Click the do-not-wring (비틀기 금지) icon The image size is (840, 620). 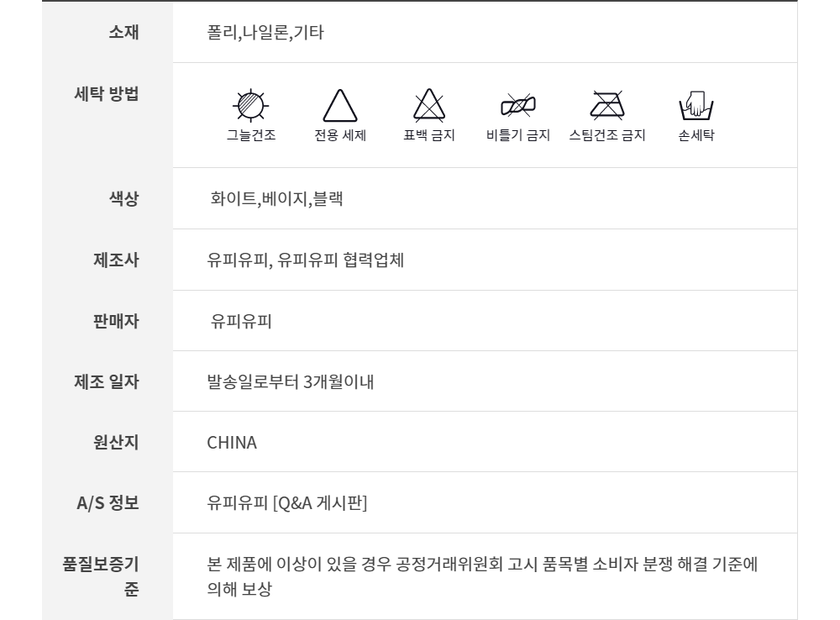(x=517, y=107)
